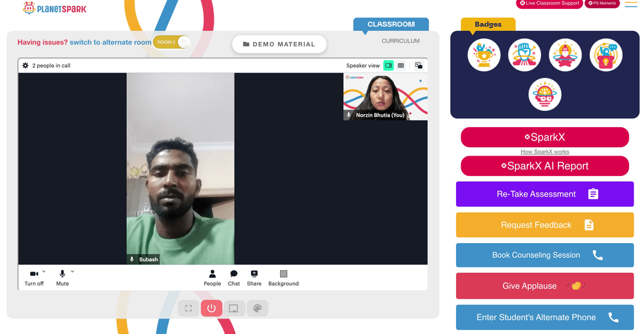Give Applause to the student

pos(545,286)
